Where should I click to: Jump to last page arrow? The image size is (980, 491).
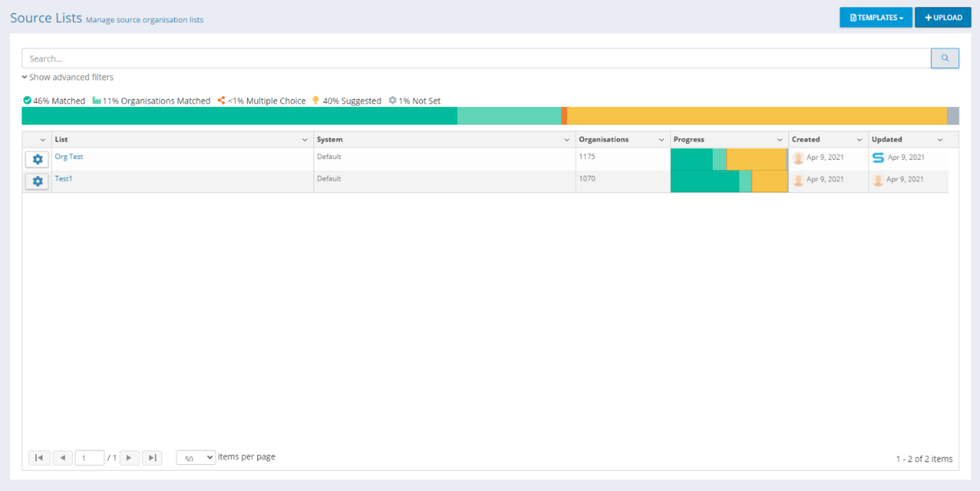(152, 458)
